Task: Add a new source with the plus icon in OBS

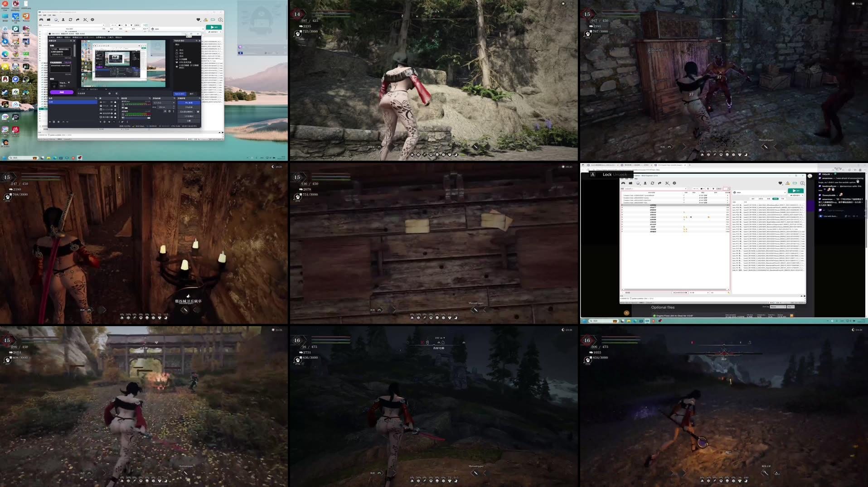Action: [x=101, y=122]
